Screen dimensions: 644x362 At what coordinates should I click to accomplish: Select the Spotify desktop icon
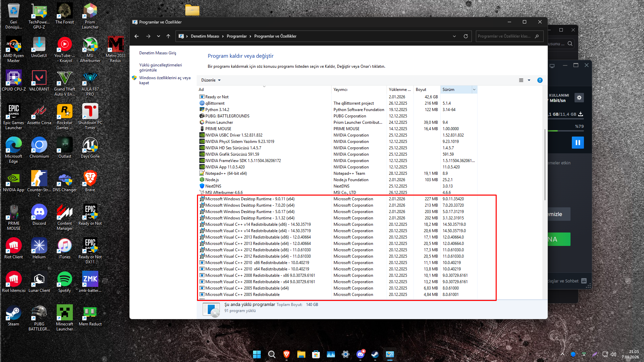[x=64, y=282]
